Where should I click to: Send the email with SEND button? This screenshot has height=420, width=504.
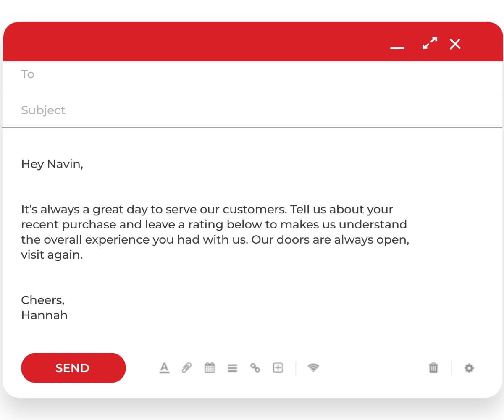(x=73, y=368)
